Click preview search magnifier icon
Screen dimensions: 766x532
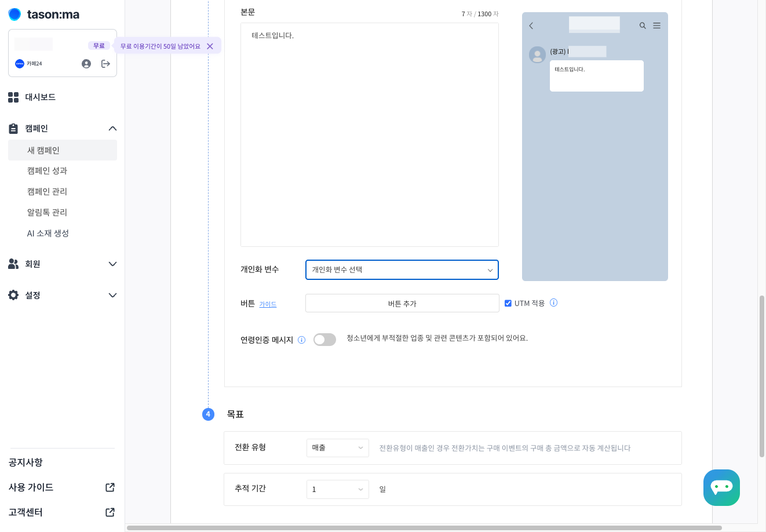(x=643, y=25)
